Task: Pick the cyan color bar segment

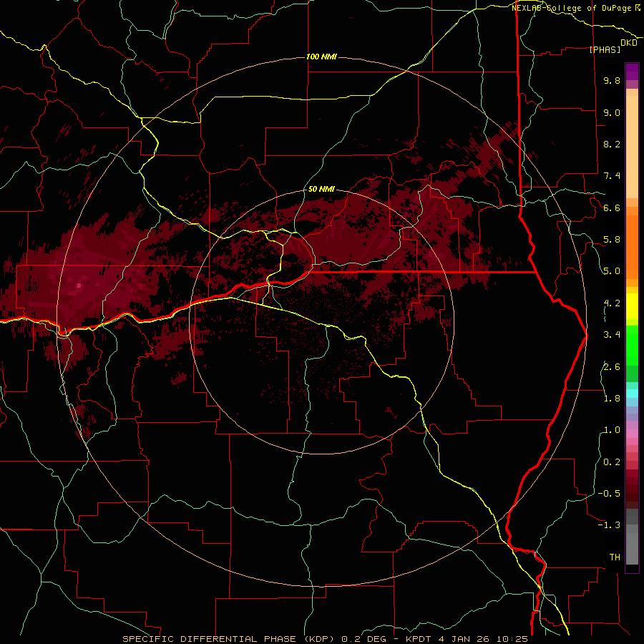Action: tap(632, 394)
